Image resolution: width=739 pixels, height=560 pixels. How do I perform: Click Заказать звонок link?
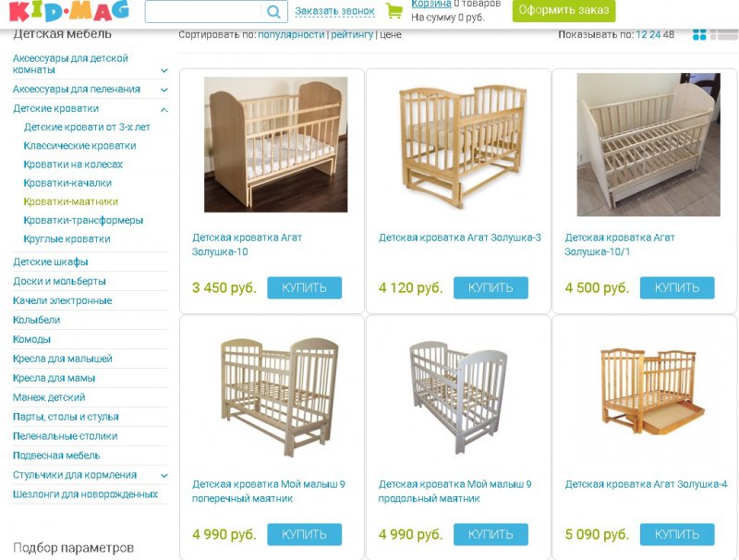tap(334, 11)
